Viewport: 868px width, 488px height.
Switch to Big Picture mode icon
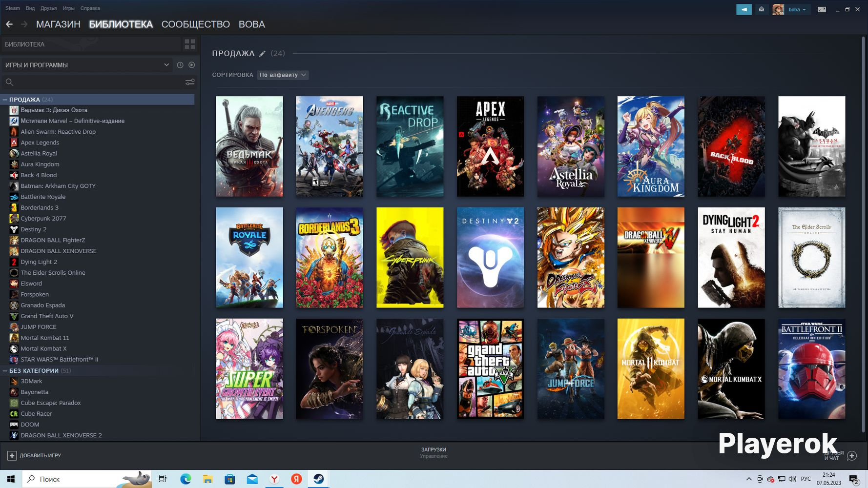coord(822,9)
